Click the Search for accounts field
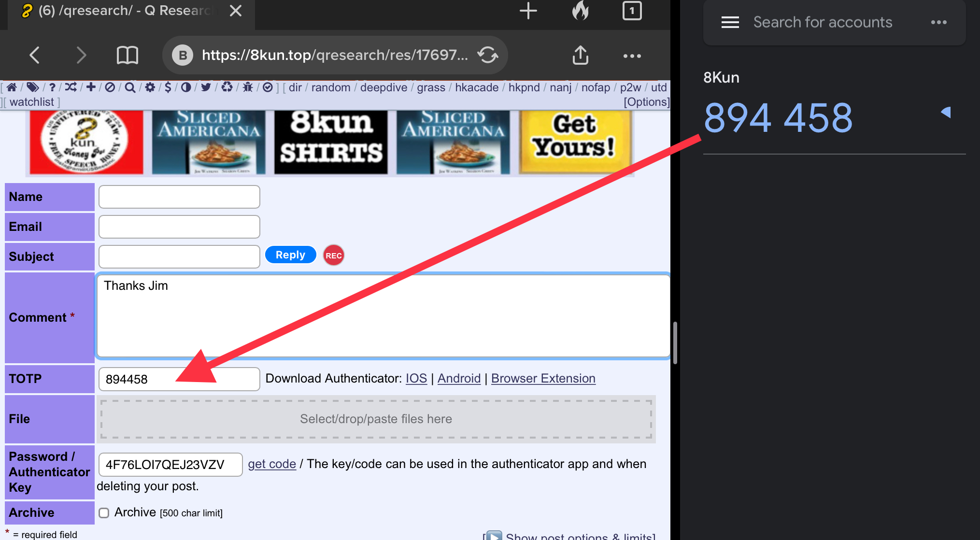 (x=823, y=22)
